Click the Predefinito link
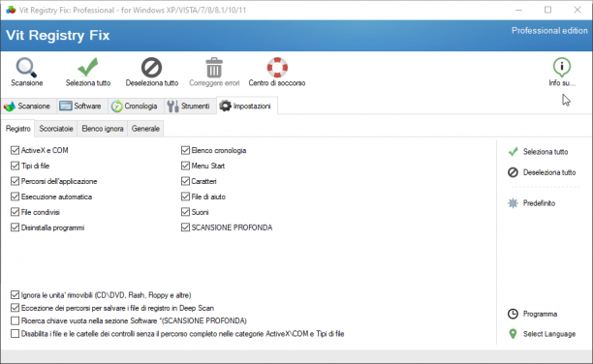Screen dimensions: 593x364 (x=539, y=203)
